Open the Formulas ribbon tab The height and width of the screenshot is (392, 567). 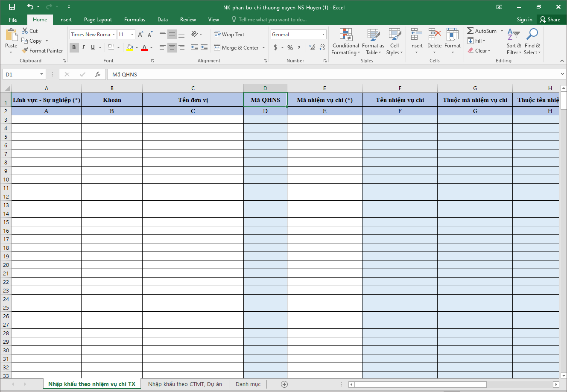(x=134, y=20)
